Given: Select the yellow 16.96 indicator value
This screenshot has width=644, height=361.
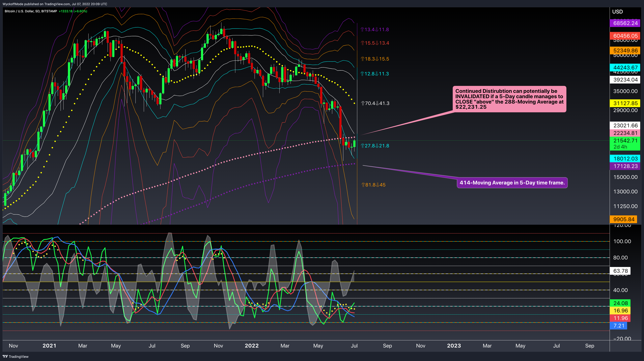Looking at the screenshot, I should [x=620, y=311].
